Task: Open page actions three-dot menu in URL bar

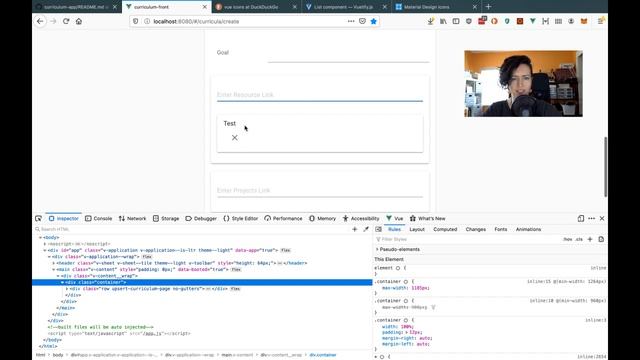Action: 351,21
